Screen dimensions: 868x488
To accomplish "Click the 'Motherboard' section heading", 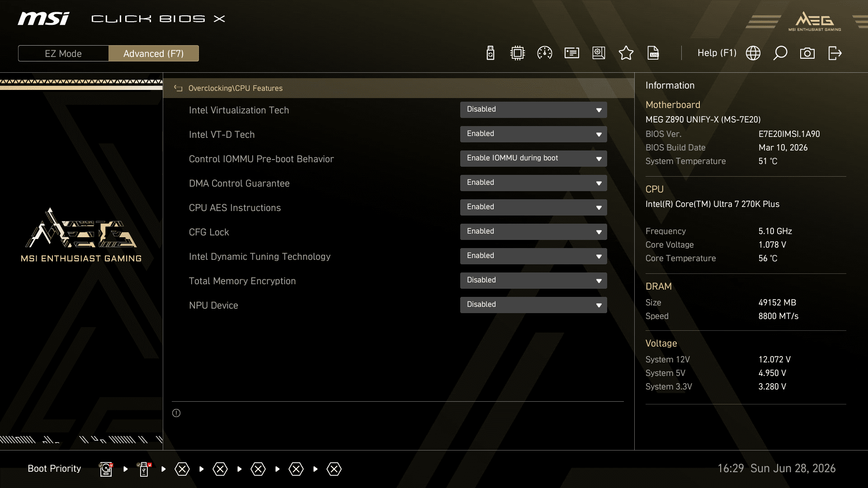I will (673, 105).
